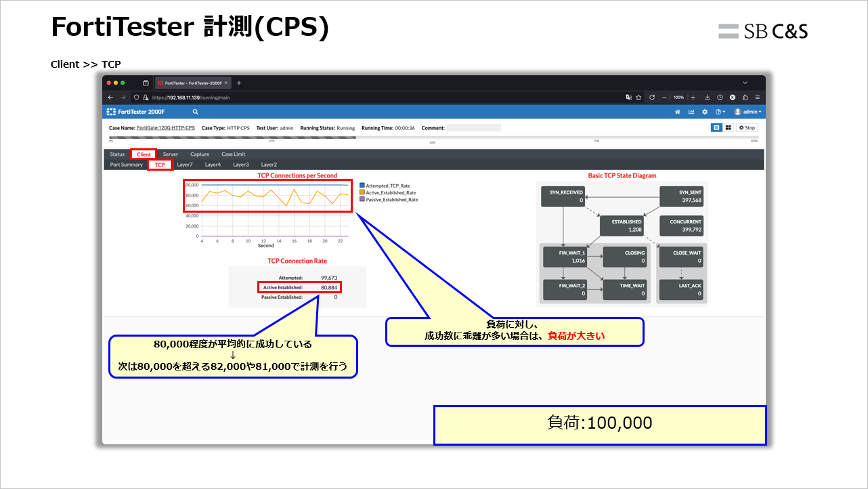Screen dimensions: 868x489
Task: Switch to the list layout view toggle
Action: (x=716, y=127)
